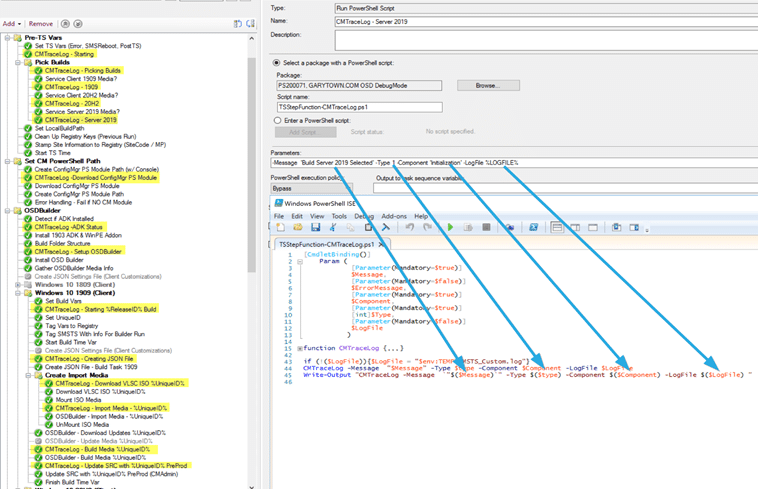
Task: Switch to the TSStepFunction-CMTraceLog.ps1 tab
Action: pos(326,244)
